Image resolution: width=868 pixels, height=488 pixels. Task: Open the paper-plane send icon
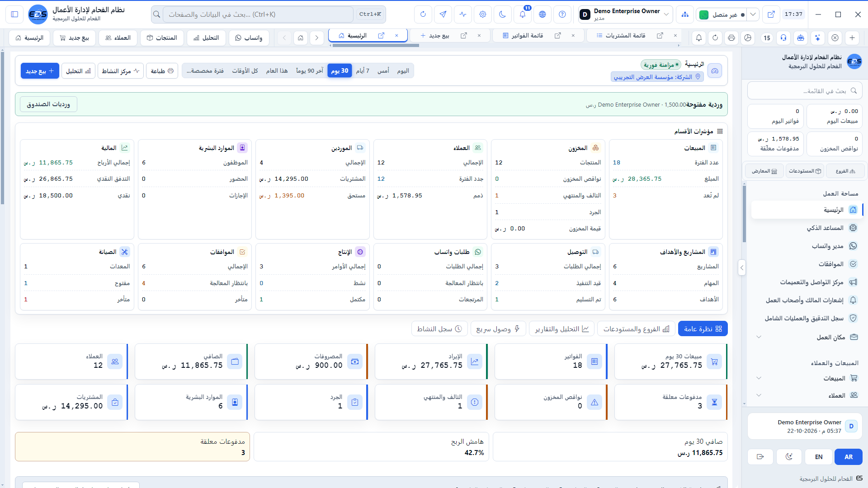pos(443,14)
